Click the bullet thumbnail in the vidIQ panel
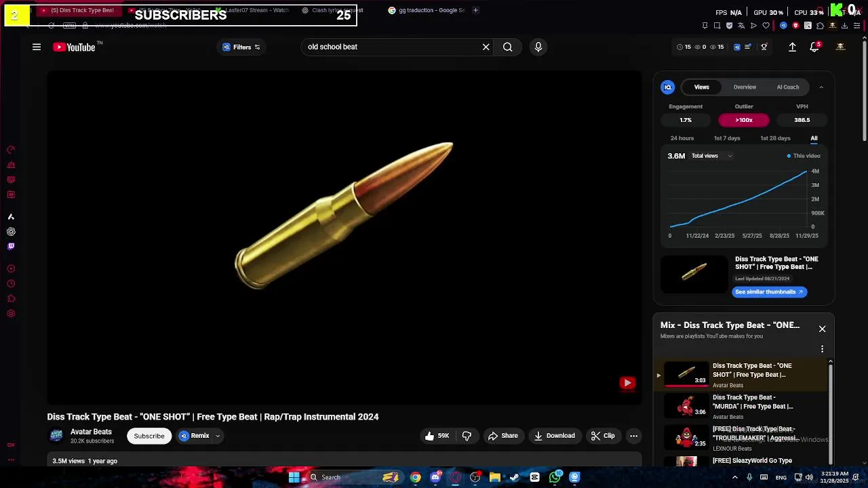 pyautogui.click(x=694, y=274)
